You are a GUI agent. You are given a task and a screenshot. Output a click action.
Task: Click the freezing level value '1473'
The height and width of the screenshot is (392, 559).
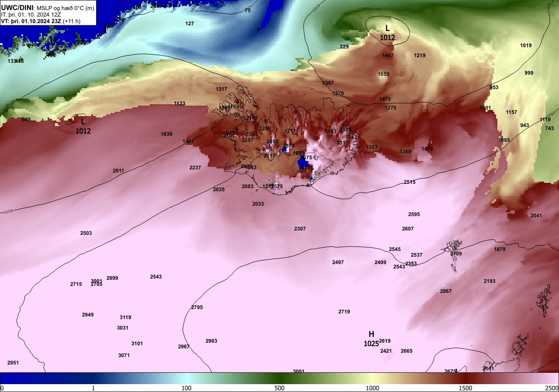point(385,99)
